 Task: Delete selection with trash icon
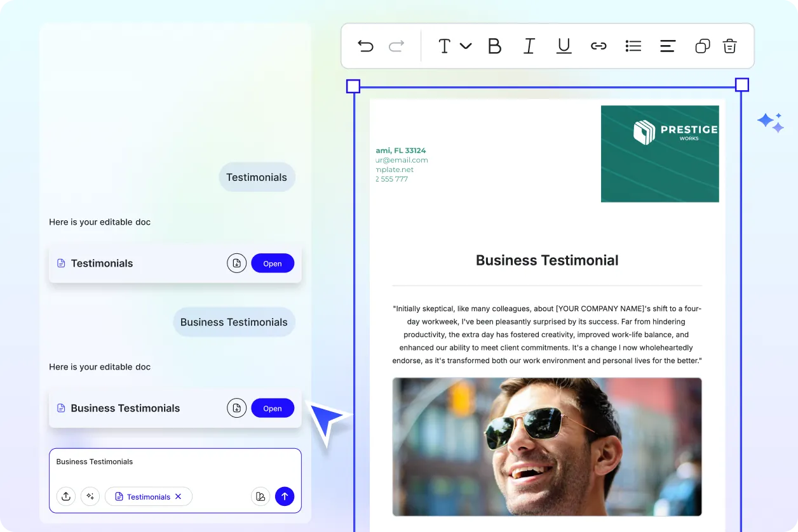tap(729, 46)
